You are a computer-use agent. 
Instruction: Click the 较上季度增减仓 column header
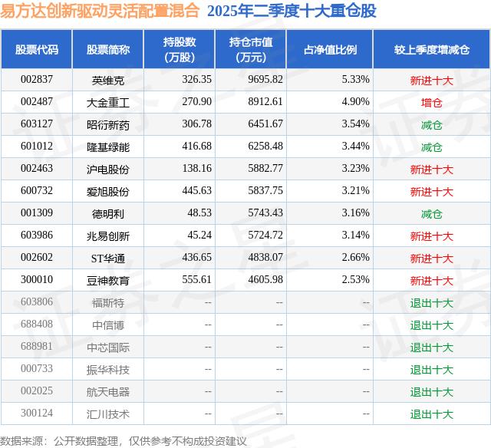coord(432,49)
